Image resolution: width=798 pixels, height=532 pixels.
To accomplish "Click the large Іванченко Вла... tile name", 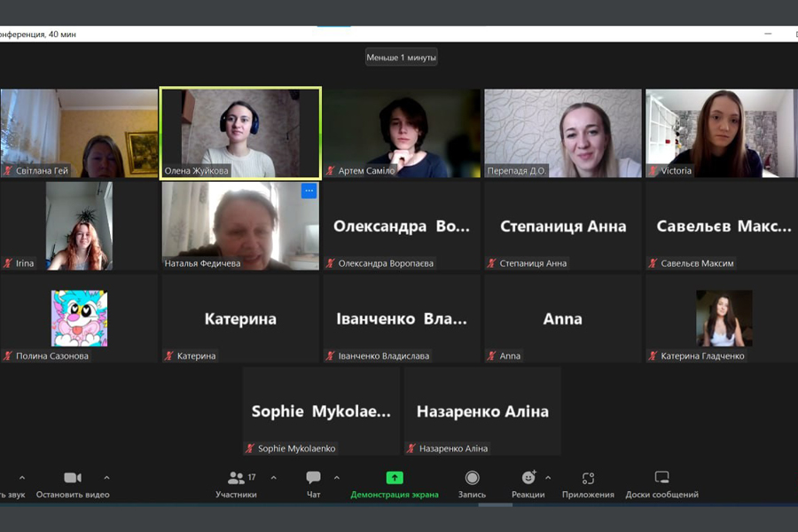I will [402, 319].
